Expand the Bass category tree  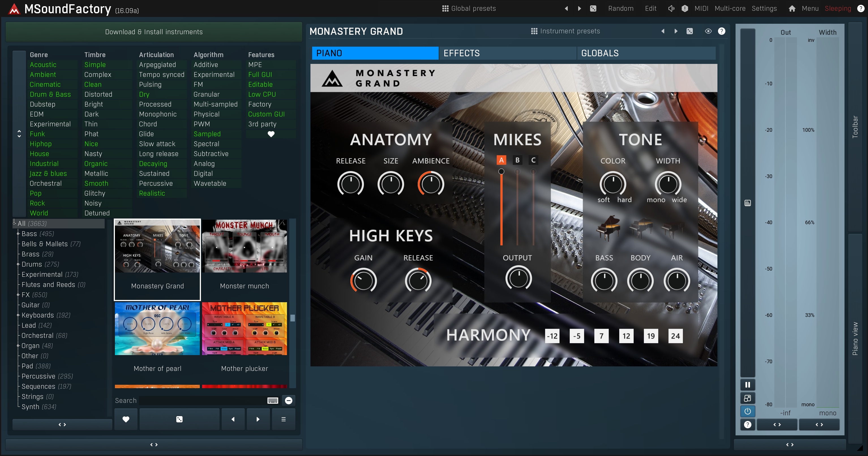click(x=18, y=234)
